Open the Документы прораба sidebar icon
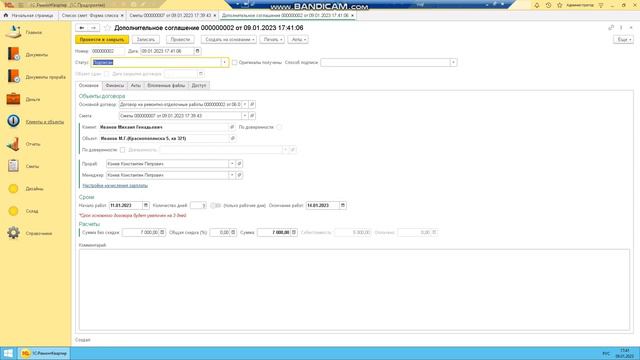The image size is (640, 360). pos(13,76)
